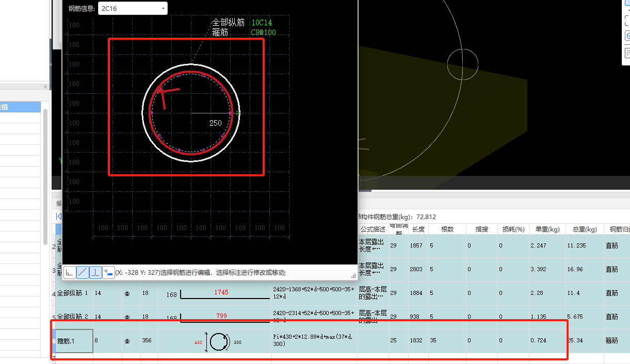Select the right-angle draw tool icon
Image resolution: width=630 pixels, height=364 pixels.
(69, 272)
